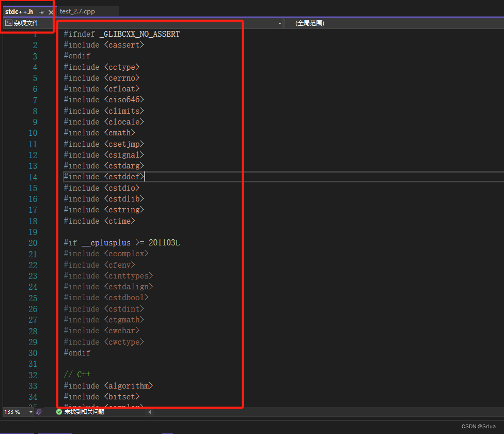Click the green check status icon

59,412
